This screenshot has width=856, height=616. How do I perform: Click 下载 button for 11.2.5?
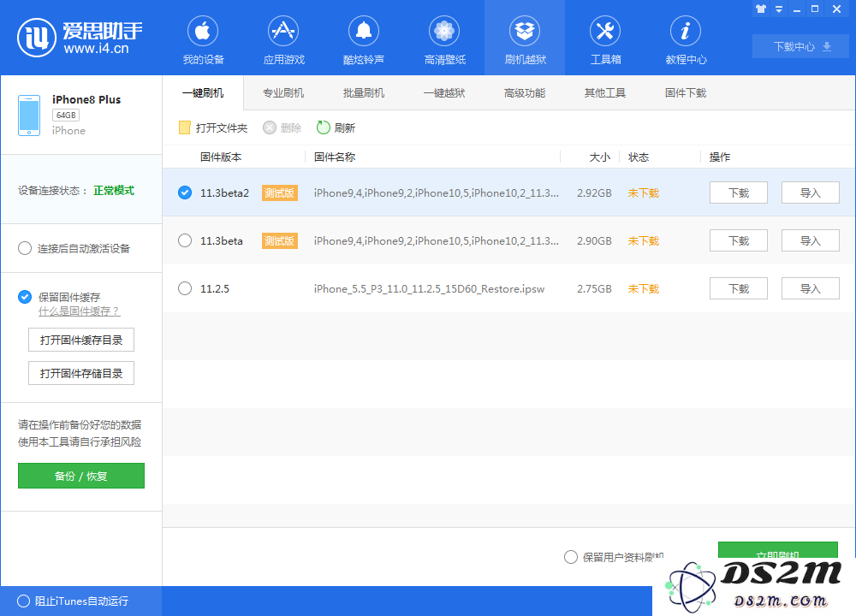pyautogui.click(x=739, y=288)
